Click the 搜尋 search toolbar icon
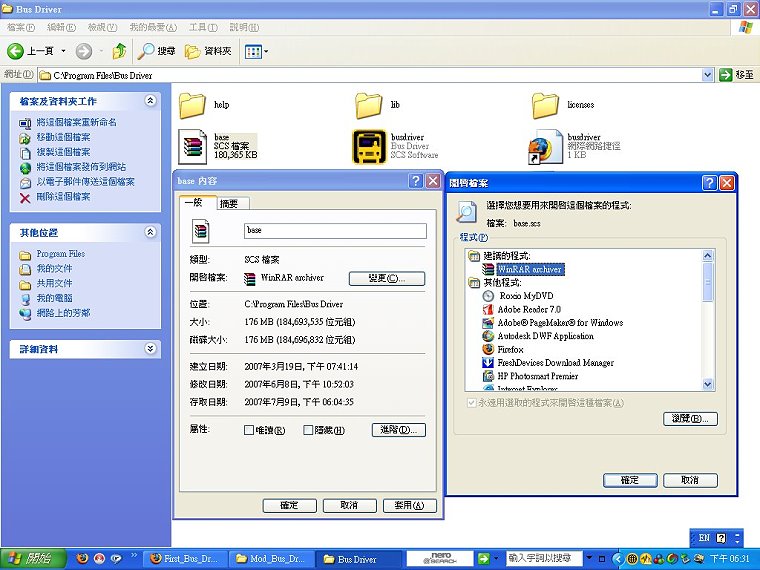This screenshot has height=570, width=760. coord(157,50)
